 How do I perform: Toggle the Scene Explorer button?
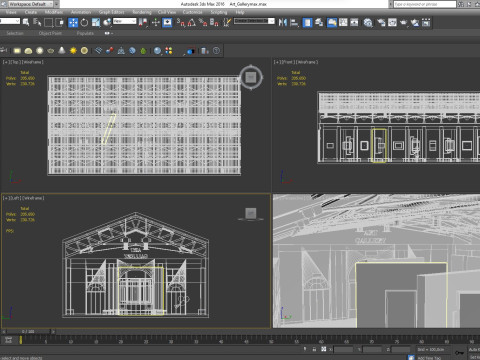point(307,22)
